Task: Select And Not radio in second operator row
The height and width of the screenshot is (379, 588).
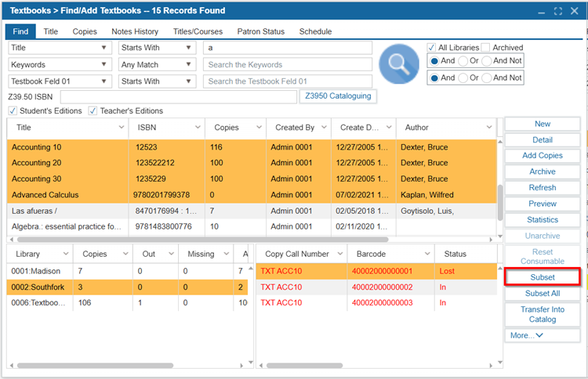Action: 487,78
